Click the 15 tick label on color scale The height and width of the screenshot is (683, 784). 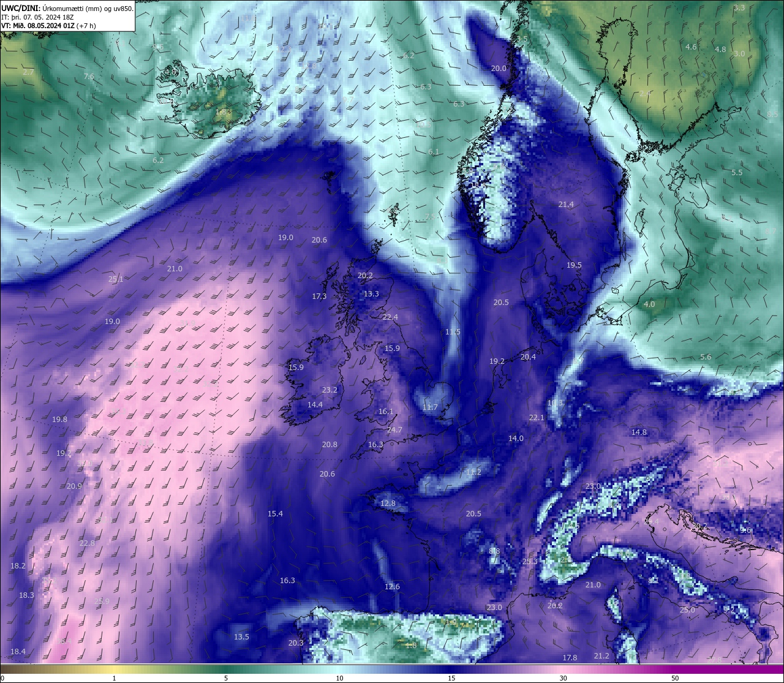[x=451, y=678]
